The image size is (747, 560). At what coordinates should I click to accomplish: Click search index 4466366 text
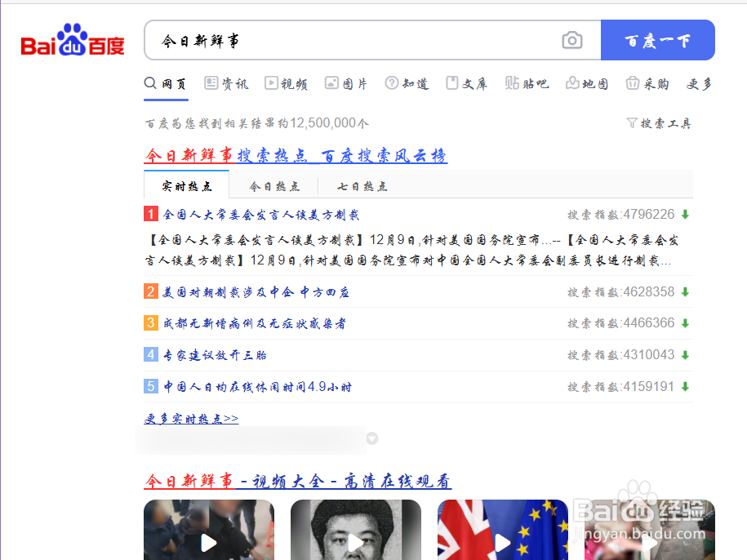tap(620, 323)
